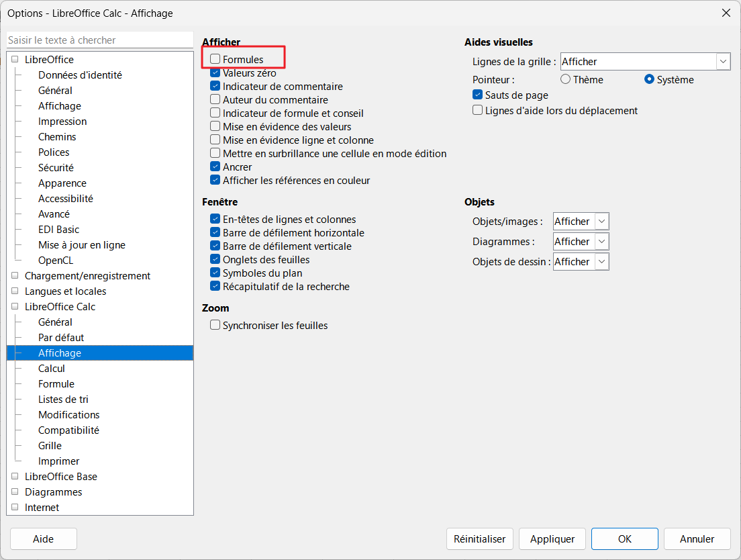Enable Lignes d'aide lors du déplacement
The image size is (741, 560).
[x=478, y=111]
